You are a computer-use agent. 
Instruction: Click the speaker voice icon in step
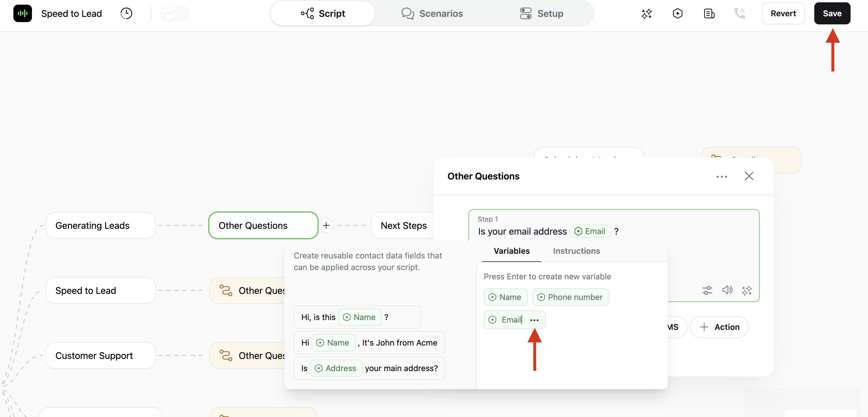coord(727,290)
